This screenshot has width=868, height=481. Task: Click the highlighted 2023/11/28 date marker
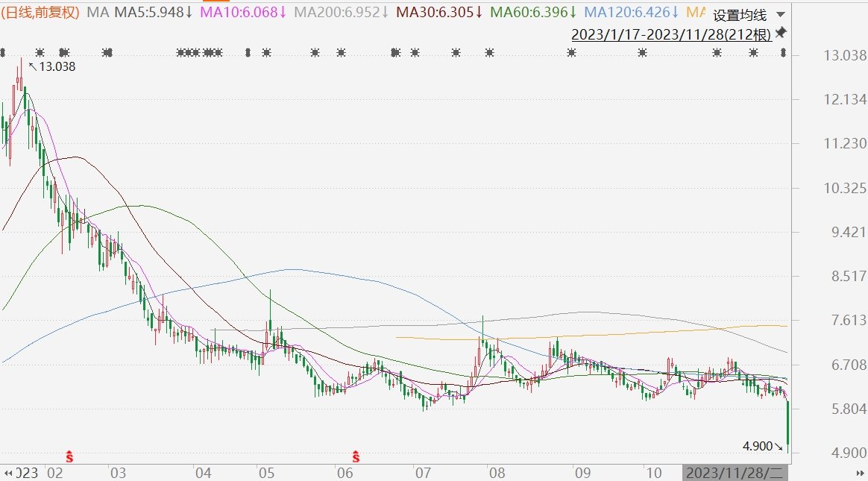point(735,473)
